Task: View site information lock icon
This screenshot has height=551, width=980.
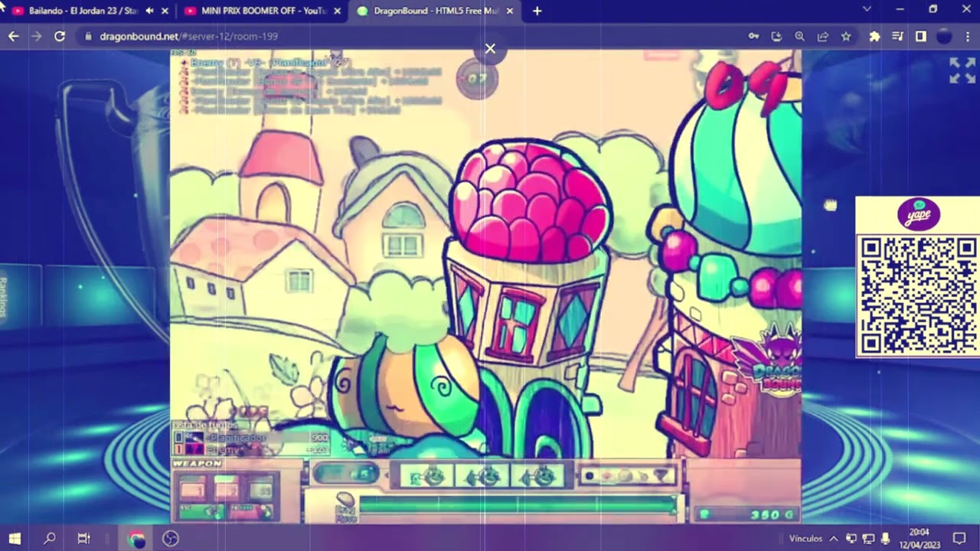Action: [89, 36]
